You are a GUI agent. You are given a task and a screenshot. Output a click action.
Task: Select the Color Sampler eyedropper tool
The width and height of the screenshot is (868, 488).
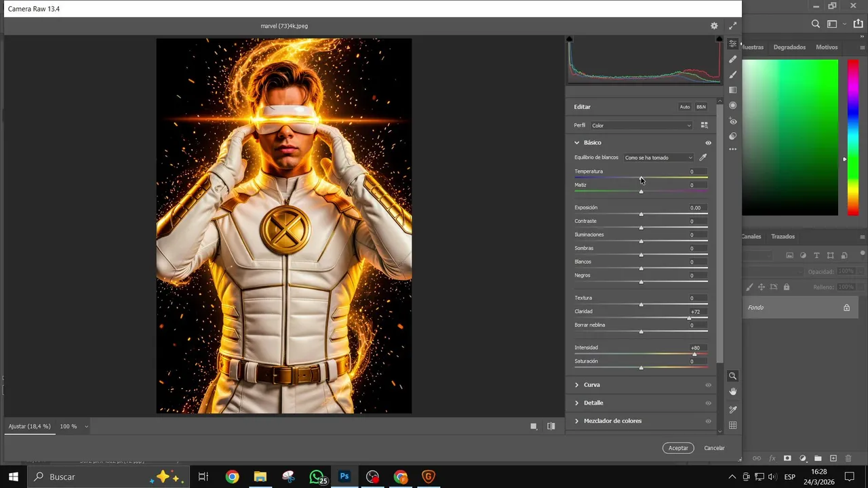pos(733,409)
